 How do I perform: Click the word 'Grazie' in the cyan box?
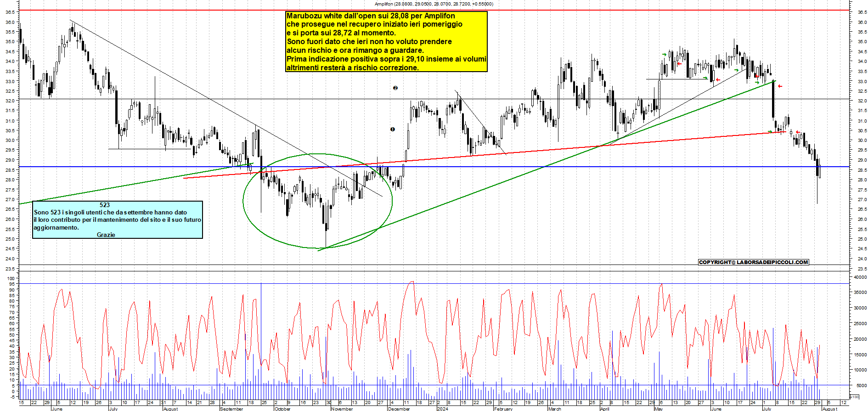[106, 235]
